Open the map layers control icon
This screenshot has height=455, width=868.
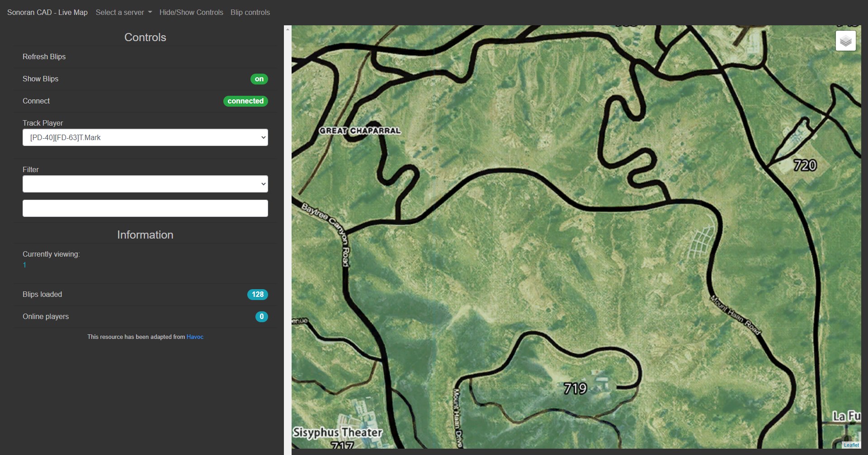click(x=845, y=41)
